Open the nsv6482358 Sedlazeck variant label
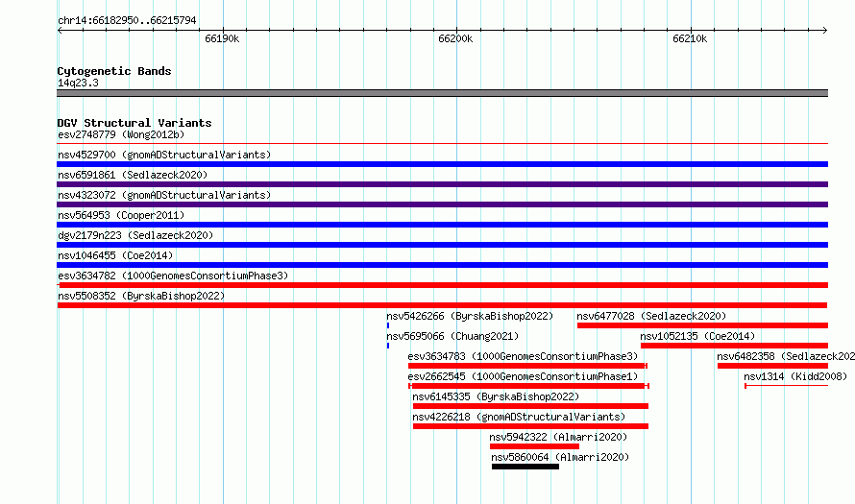 point(786,356)
